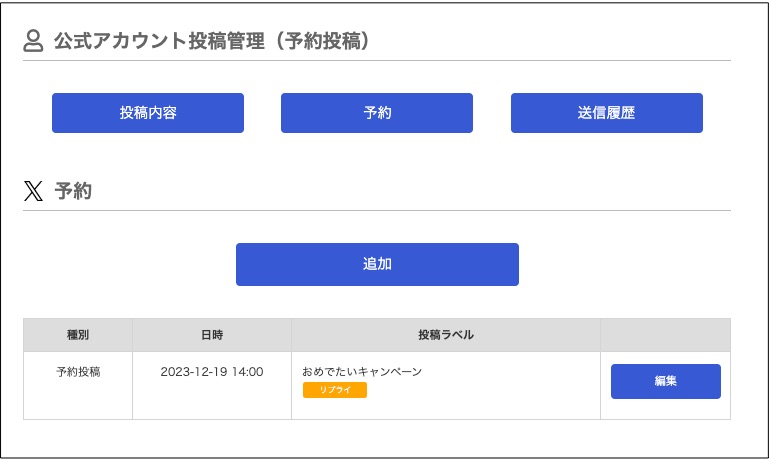Image resolution: width=769 pixels, height=459 pixels.
Task: Click the 編集 button for the scheduled post
Action: pyautogui.click(x=666, y=381)
